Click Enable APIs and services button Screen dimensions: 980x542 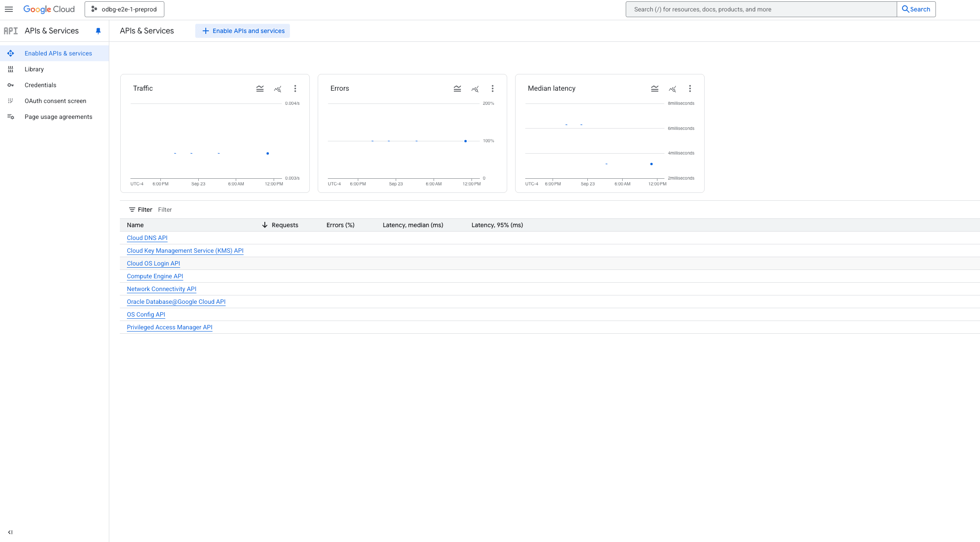point(242,31)
